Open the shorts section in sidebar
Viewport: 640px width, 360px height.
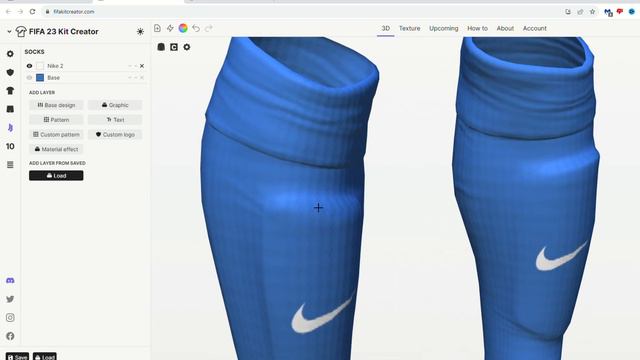(10, 109)
